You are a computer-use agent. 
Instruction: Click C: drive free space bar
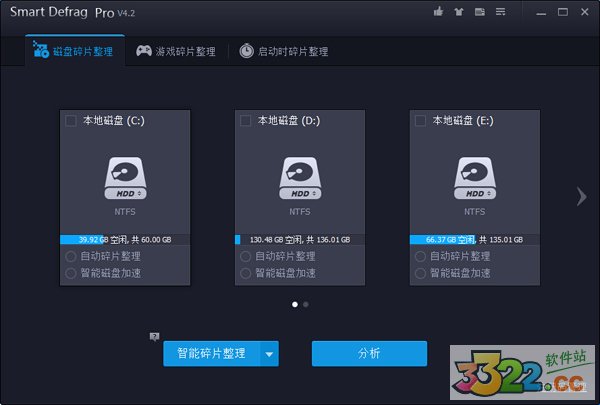point(125,240)
